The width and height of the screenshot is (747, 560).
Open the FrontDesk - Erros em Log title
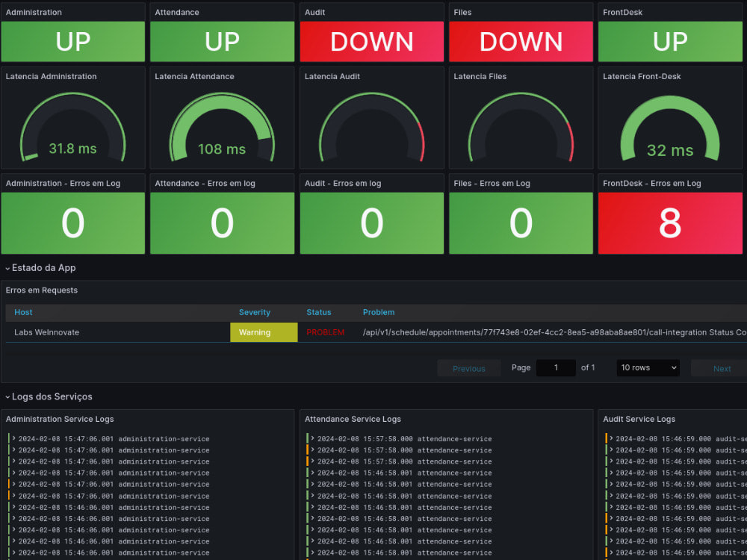click(651, 184)
